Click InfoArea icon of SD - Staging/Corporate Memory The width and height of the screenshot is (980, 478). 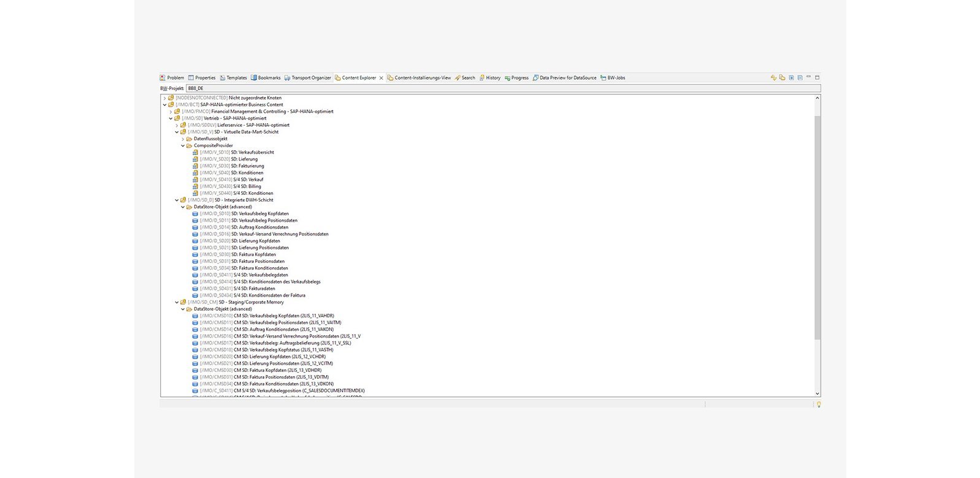click(183, 302)
